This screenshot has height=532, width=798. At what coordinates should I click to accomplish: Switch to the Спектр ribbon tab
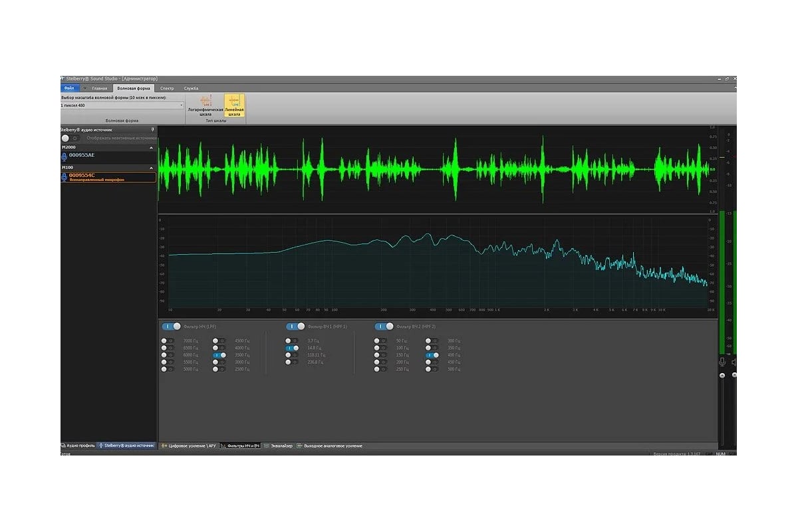tap(167, 88)
